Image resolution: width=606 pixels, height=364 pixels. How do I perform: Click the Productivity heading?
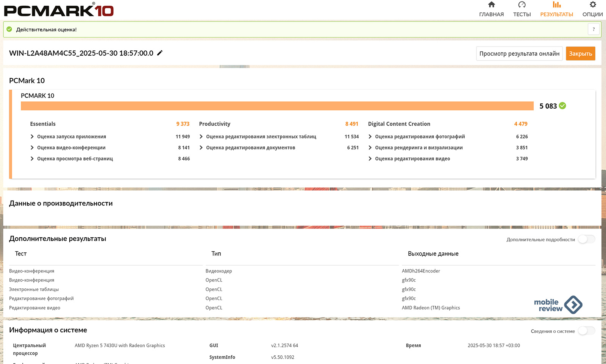pos(215,124)
